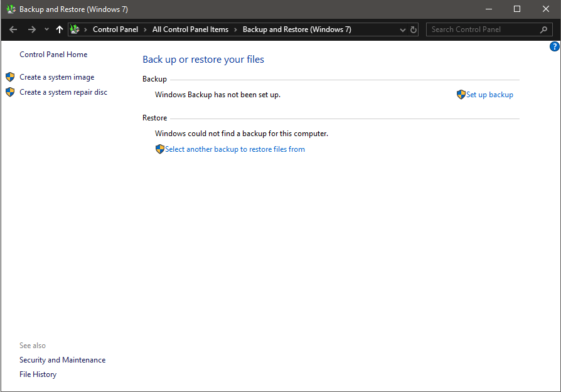Viewport: 561px width, 392px height.
Task: Open Security and Maintenance
Action: 62,360
